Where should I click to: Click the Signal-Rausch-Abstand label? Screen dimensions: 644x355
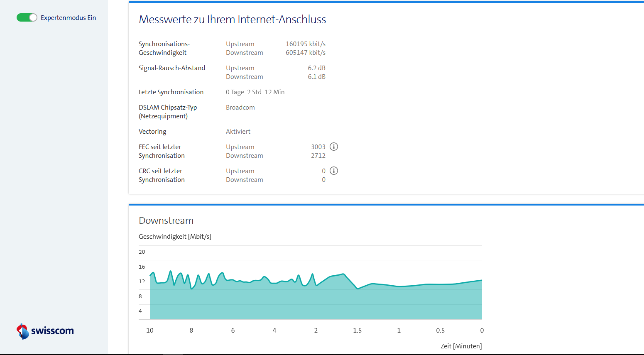click(172, 68)
